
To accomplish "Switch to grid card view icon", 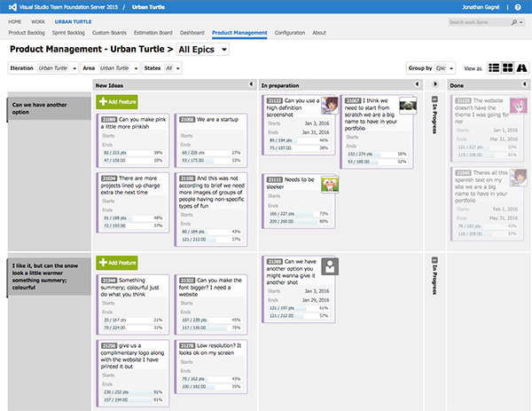I will tap(507, 68).
